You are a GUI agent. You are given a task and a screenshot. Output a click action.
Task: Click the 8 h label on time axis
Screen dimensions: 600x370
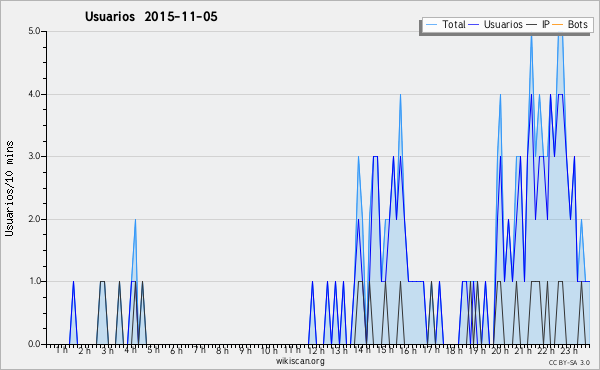(x=222, y=350)
